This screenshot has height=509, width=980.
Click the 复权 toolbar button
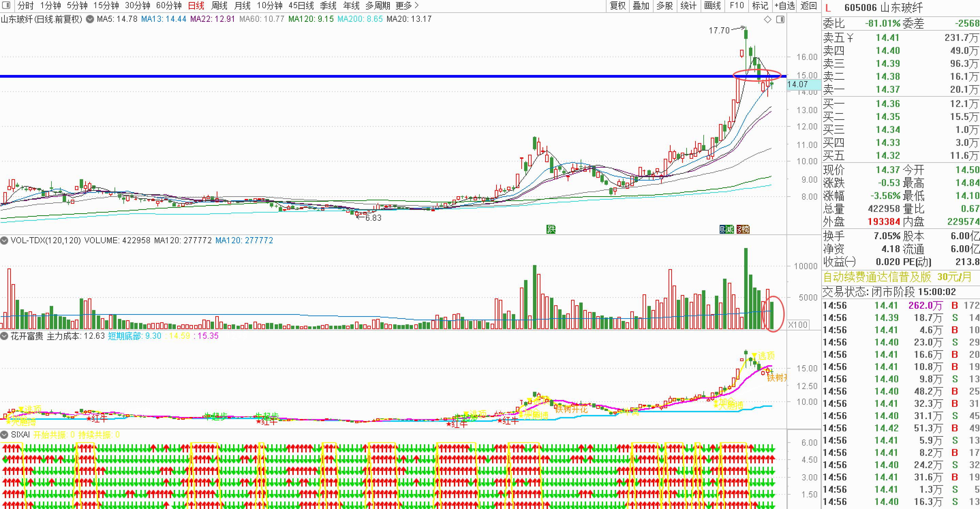pyautogui.click(x=617, y=6)
